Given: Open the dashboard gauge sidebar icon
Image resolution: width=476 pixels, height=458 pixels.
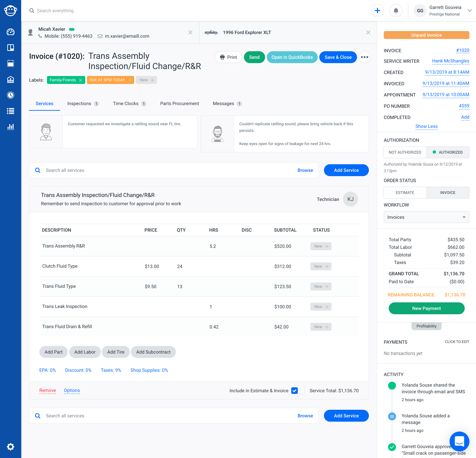Looking at the screenshot, I should [x=10, y=32].
